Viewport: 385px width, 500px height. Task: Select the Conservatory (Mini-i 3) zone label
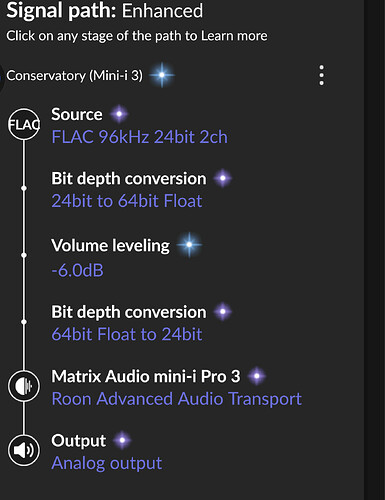tap(75, 76)
